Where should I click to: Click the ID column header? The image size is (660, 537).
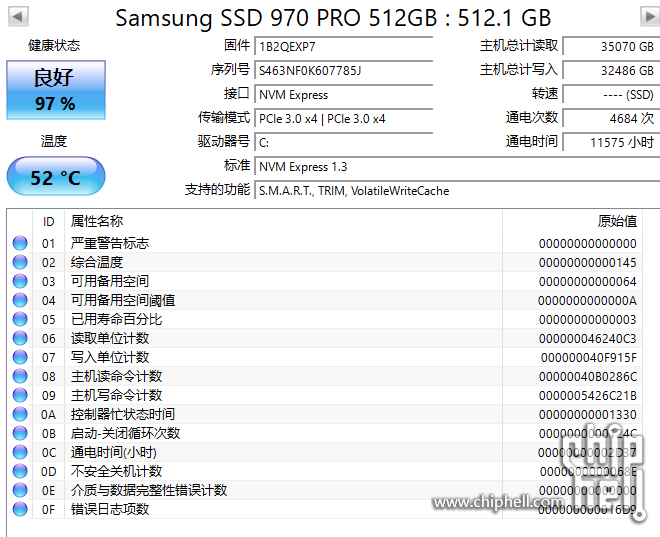tap(48, 221)
